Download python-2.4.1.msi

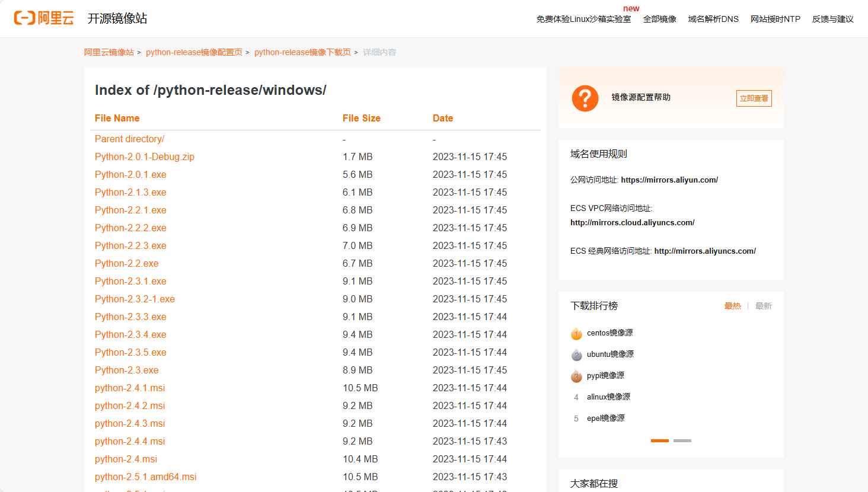130,388
